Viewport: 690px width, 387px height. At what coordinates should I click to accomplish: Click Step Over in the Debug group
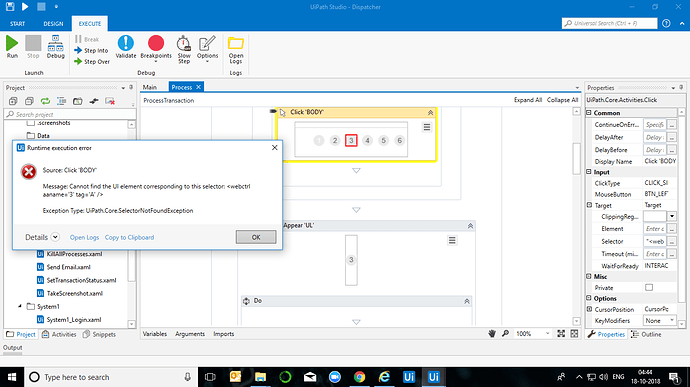click(92, 62)
